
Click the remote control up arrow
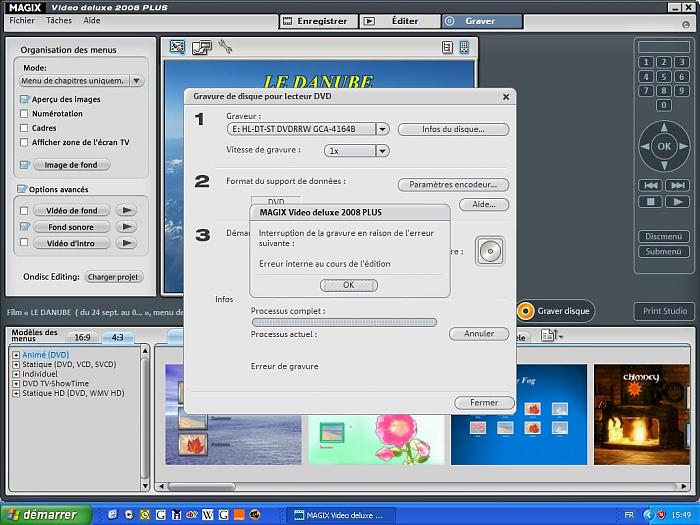click(664, 127)
